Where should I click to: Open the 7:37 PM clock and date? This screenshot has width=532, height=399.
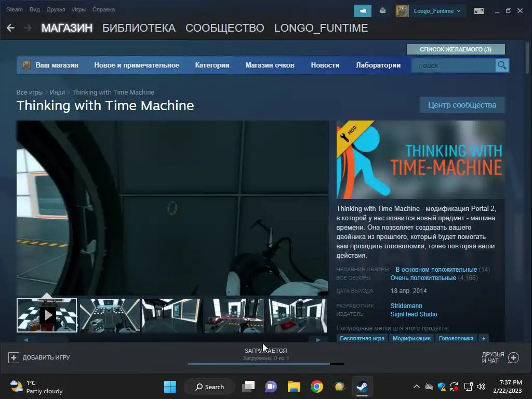pos(507,387)
